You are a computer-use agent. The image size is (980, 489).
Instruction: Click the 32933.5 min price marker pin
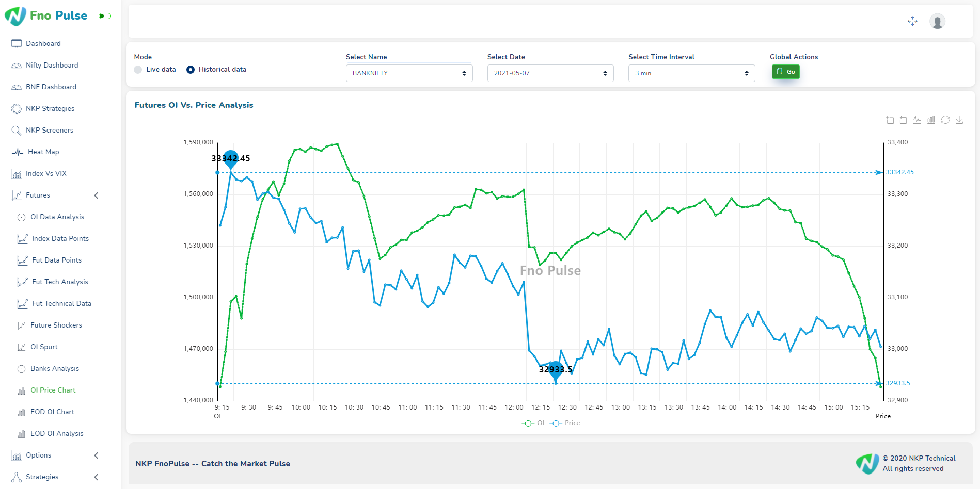coord(556,371)
